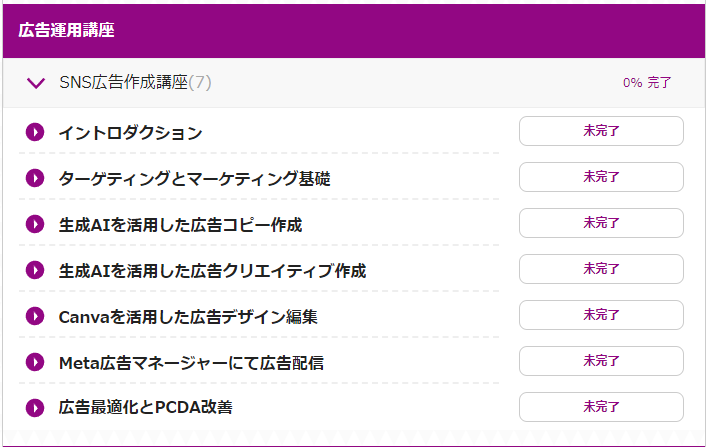The width and height of the screenshot is (706, 447).
Task: Mark 広告最適化とPCDA改善 lesson as complete
Action: coord(601,407)
